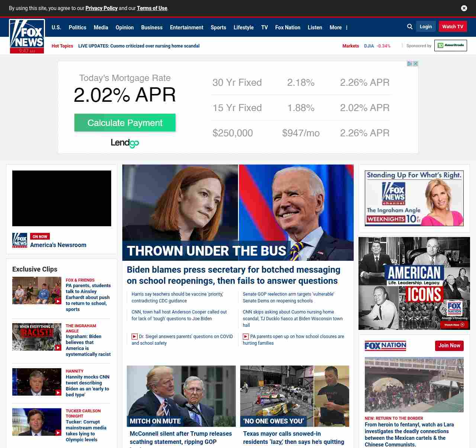Image resolution: width=476 pixels, height=448 pixels.
Task: Dismiss the privacy notice banner
Action: (x=464, y=8)
